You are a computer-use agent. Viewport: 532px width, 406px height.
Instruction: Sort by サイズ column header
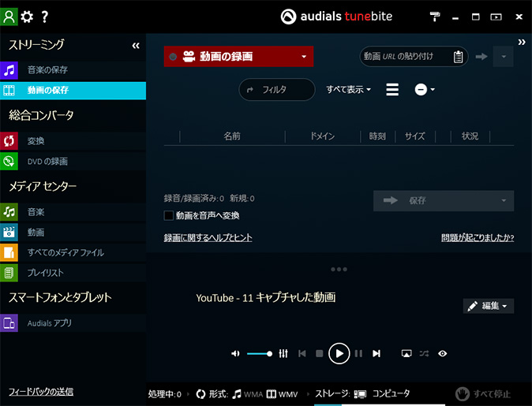(x=414, y=136)
